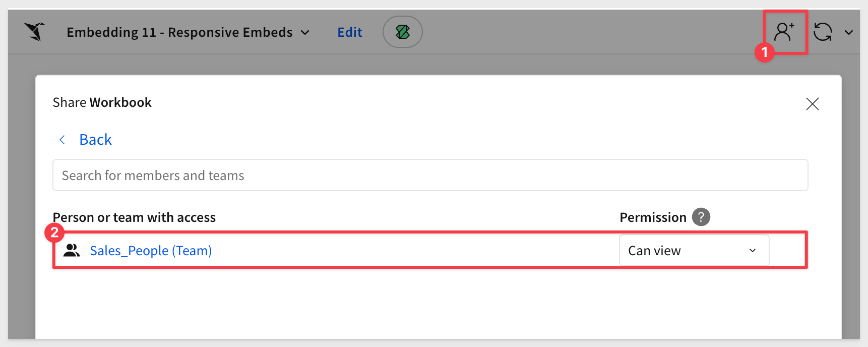
Task: Focus the Search for members and teams field
Action: point(430,175)
